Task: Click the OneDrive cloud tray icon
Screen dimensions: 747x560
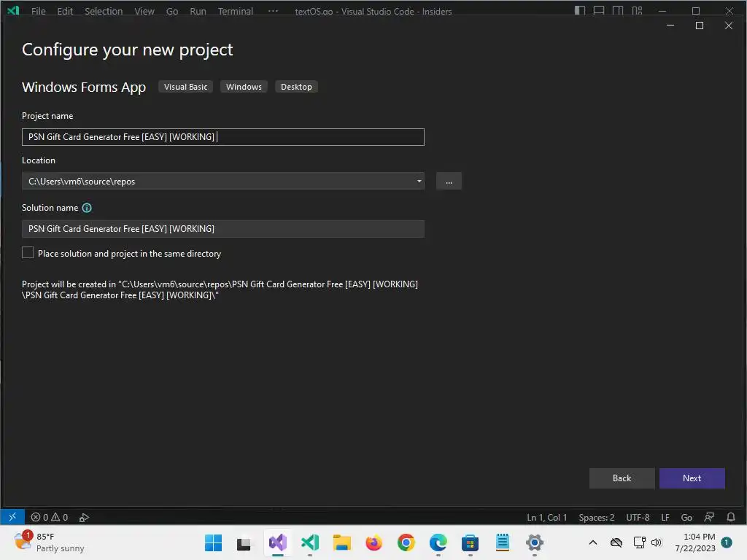Action: 616,542
